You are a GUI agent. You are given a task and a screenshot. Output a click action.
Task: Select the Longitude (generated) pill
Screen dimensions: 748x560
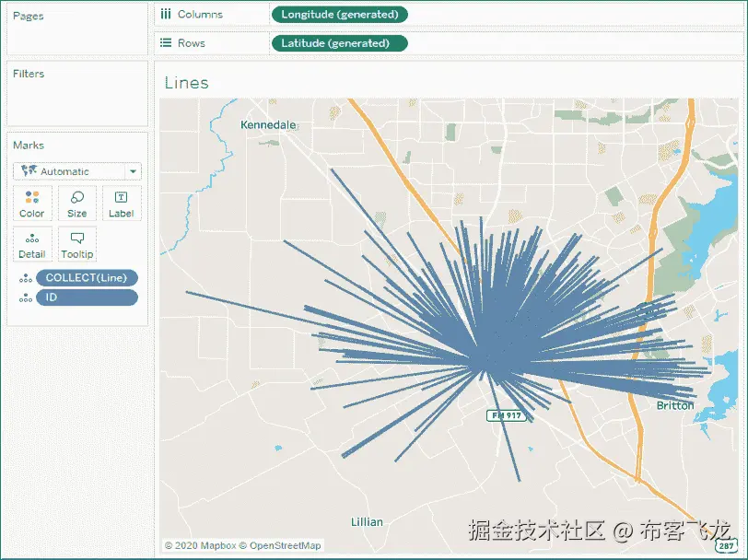[x=340, y=15]
